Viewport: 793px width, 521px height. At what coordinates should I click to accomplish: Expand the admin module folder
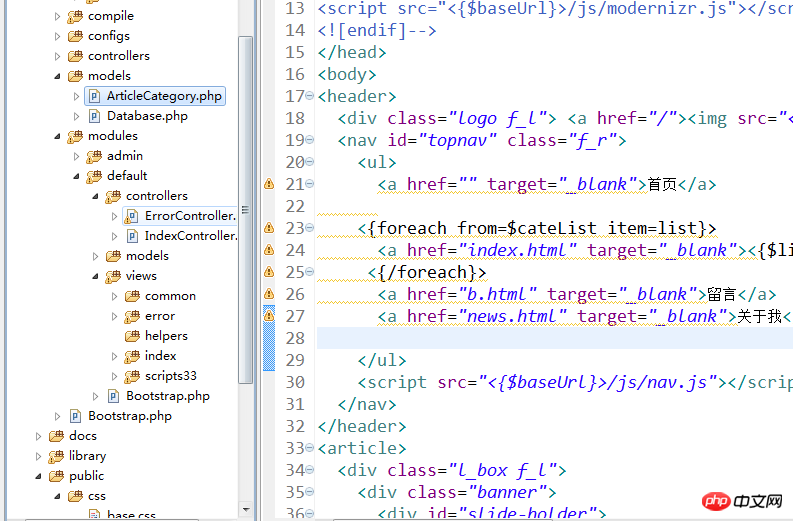[x=76, y=156]
